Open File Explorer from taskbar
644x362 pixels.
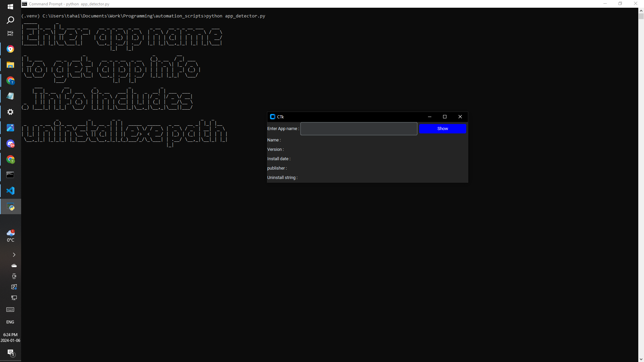(x=10, y=65)
